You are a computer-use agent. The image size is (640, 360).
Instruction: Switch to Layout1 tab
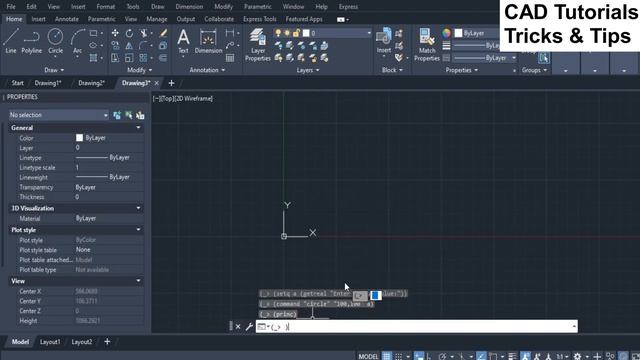pyautogui.click(x=50, y=342)
